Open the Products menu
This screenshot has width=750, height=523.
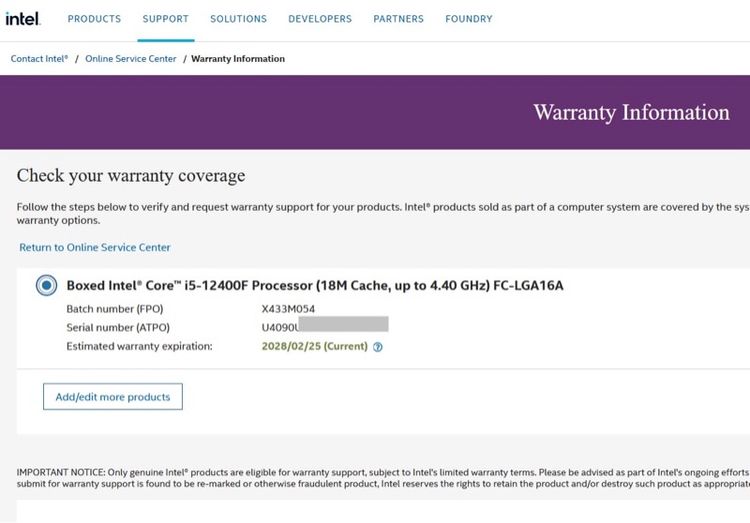pyautogui.click(x=94, y=19)
